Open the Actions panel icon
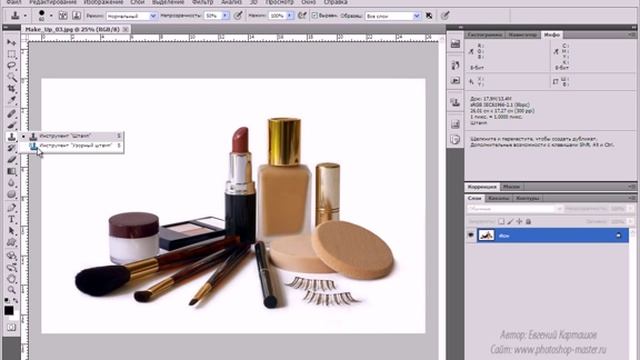 tap(455, 81)
